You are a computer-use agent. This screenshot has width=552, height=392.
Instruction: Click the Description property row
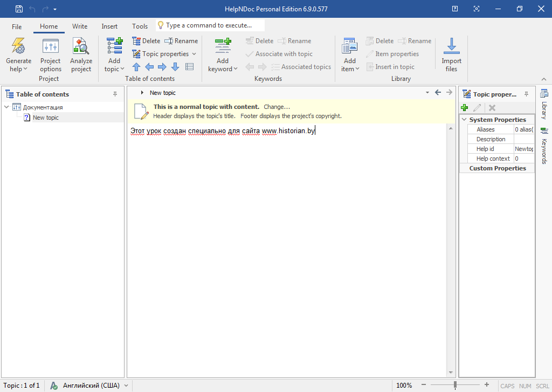501,139
